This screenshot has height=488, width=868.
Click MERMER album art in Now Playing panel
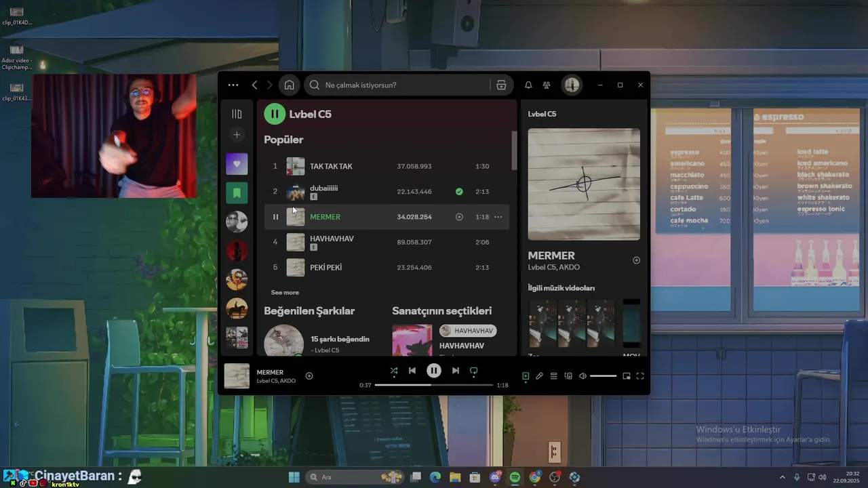pos(584,184)
